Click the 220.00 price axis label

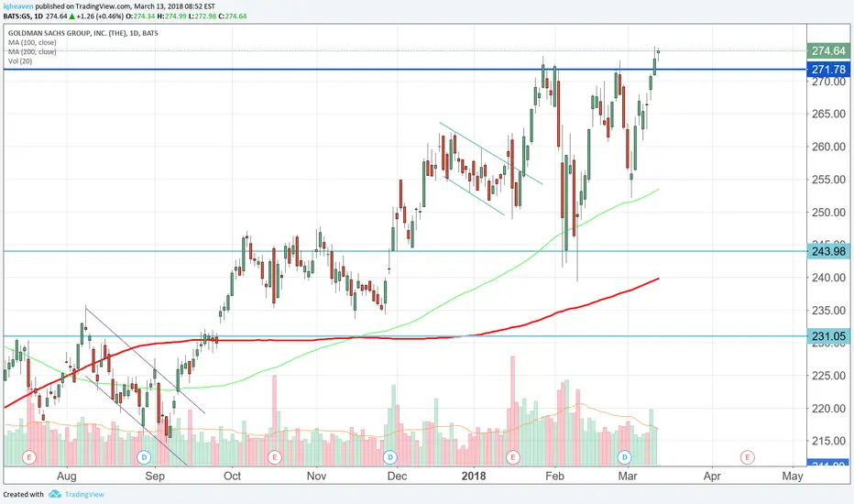828,408
